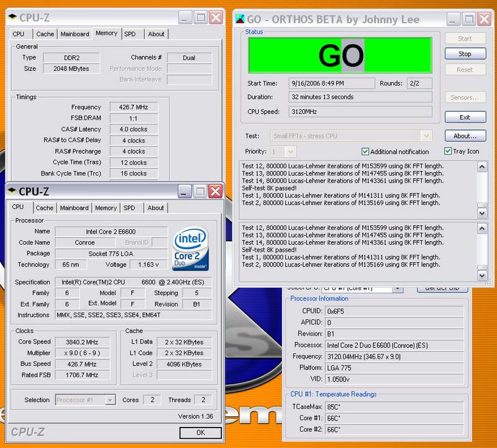Select the CPU tab in lower CPU-Z
The height and width of the screenshot is (448, 497).
[x=18, y=207]
